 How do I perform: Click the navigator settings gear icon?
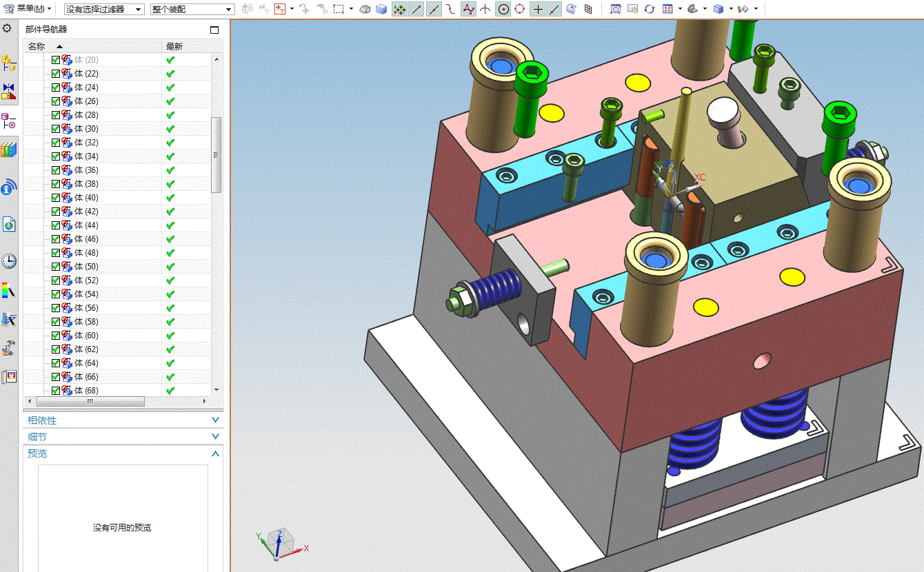click(x=7, y=28)
